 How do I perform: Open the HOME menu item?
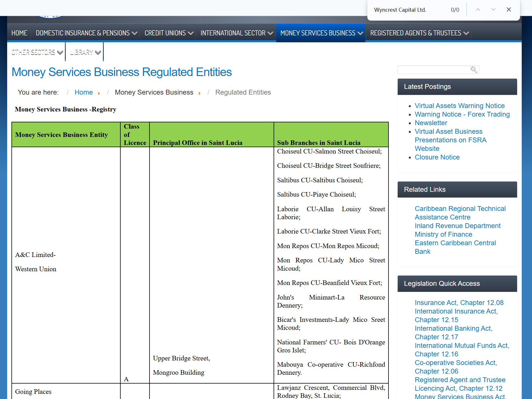coord(19,33)
